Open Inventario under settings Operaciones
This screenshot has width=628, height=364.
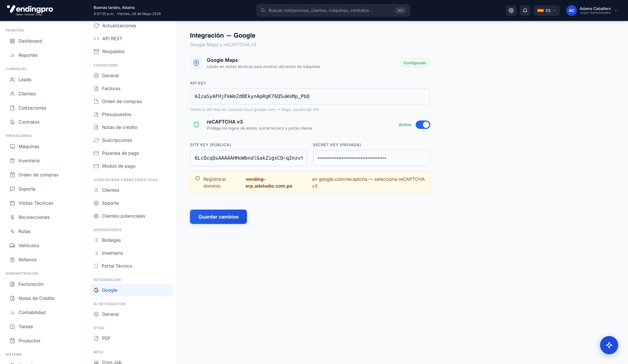point(112,253)
